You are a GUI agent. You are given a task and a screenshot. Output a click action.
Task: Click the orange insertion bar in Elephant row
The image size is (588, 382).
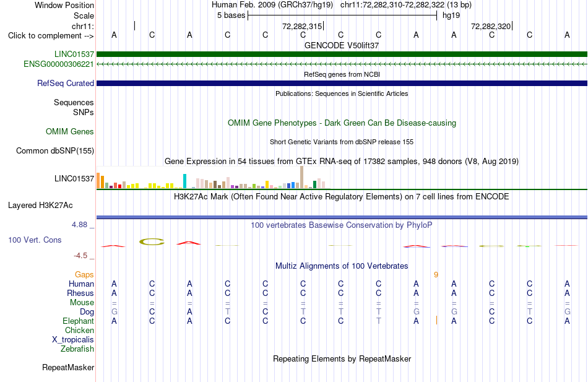click(436, 321)
